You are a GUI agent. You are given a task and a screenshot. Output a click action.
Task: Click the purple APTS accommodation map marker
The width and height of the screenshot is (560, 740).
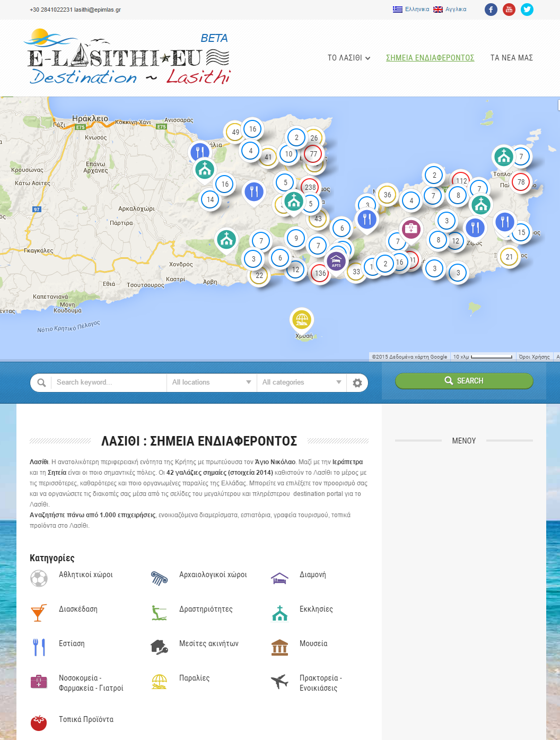coord(336,262)
